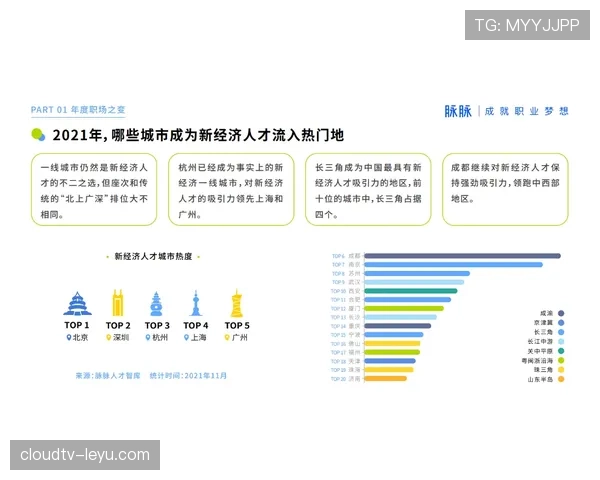This screenshot has width=600, height=480.
Task: Click the 山东半岛 legend color dot
Action: (x=561, y=379)
